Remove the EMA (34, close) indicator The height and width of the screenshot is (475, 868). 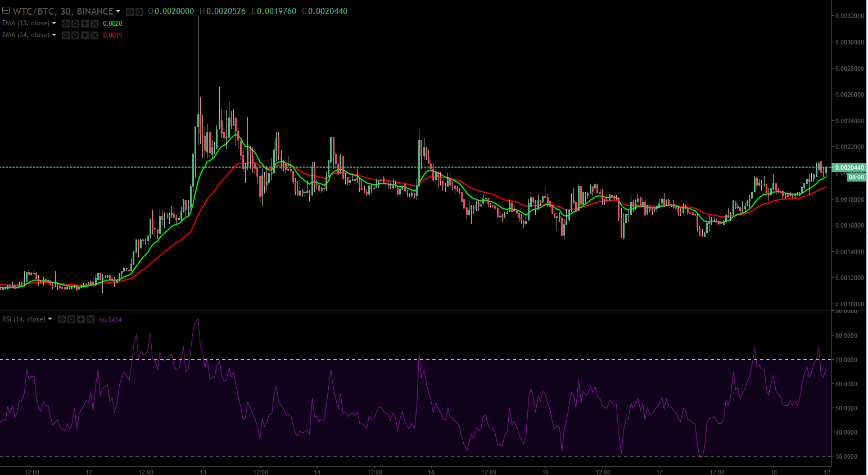tap(94, 35)
